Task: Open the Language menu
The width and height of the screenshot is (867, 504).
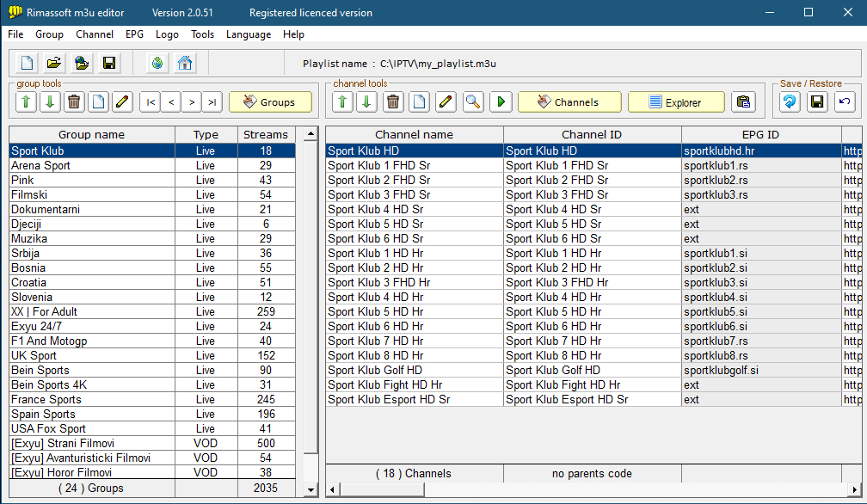Action: pyautogui.click(x=249, y=34)
